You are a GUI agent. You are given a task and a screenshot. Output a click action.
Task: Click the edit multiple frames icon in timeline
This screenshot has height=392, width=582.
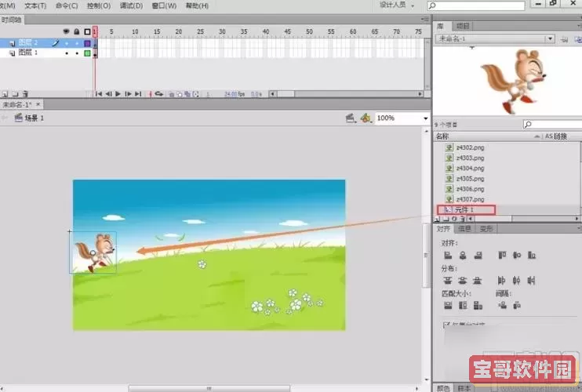pyautogui.click(x=187, y=94)
